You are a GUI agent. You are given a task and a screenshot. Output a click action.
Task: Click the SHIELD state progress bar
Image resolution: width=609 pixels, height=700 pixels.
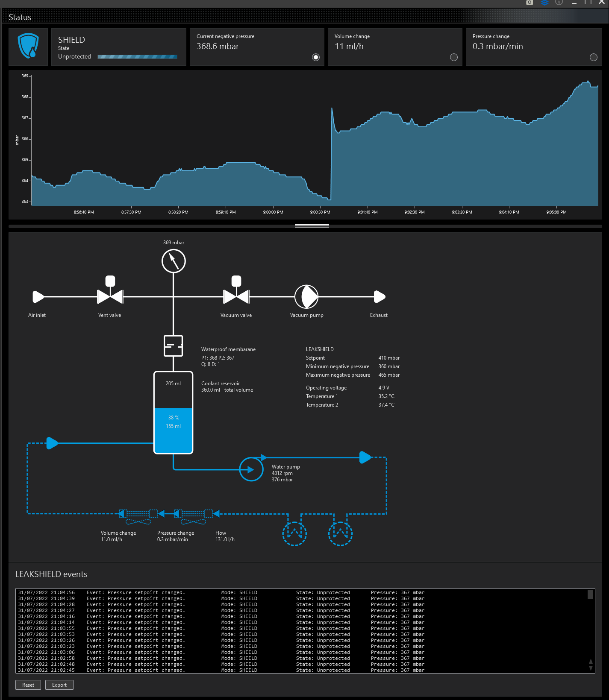click(x=137, y=57)
